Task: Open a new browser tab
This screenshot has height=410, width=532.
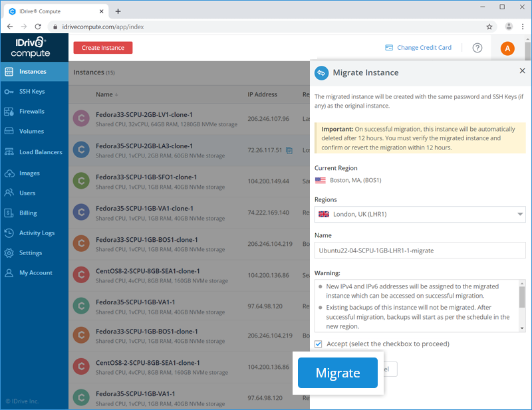Action: 118,11
